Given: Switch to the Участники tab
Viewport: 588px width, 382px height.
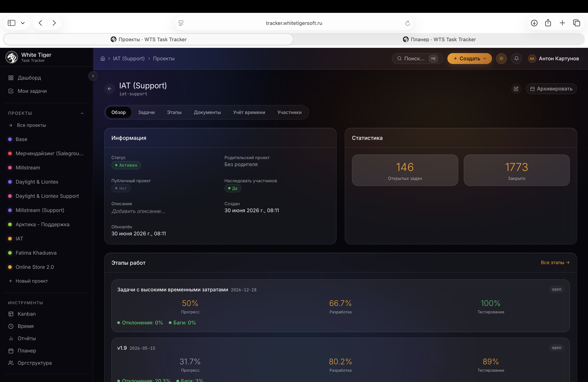Looking at the screenshot, I should (289, 112).
